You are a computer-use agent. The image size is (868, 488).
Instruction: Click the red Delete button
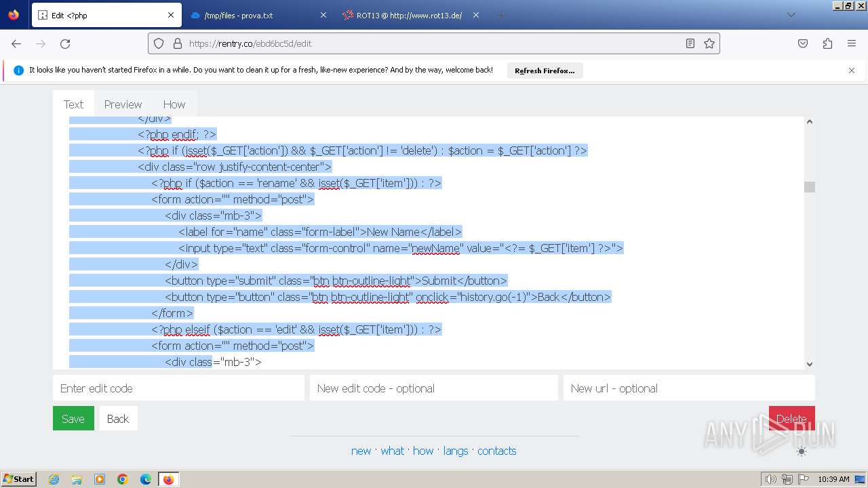(791, 419)
